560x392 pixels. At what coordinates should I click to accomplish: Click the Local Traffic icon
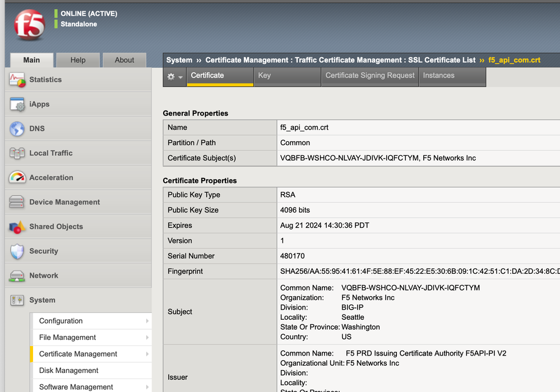[x=17, y=153]
